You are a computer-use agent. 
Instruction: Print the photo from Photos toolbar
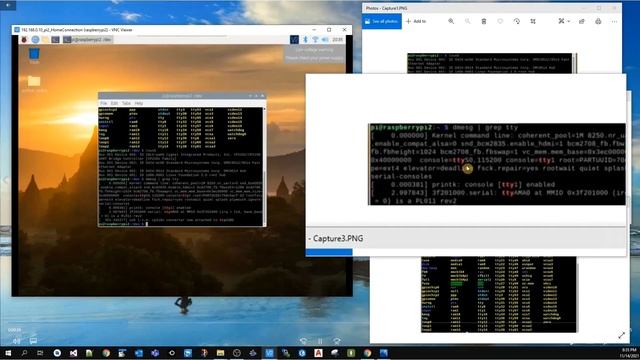point(598,21)
